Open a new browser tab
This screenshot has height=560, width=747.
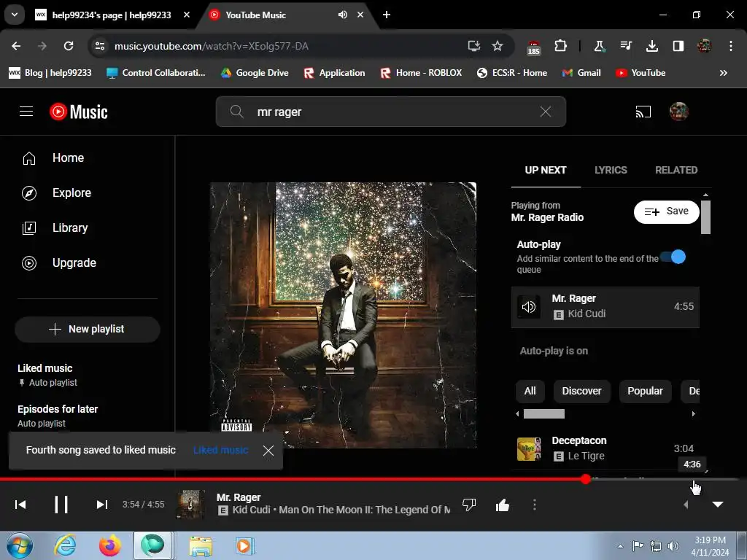pos(387,15)
